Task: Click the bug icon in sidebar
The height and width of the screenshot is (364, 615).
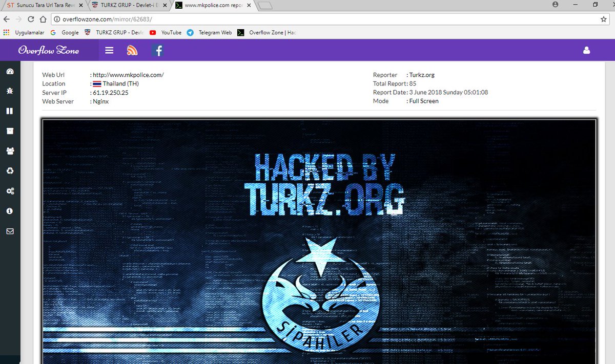Action: 10,91
